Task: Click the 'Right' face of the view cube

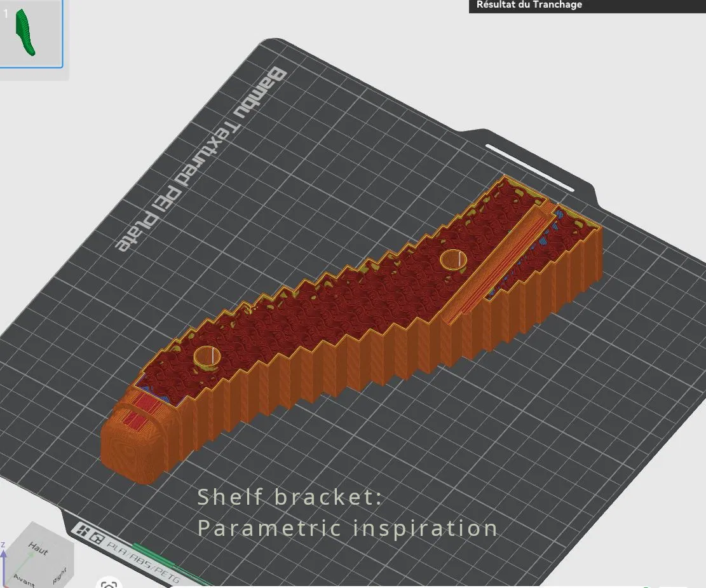Action: (60, 575)
